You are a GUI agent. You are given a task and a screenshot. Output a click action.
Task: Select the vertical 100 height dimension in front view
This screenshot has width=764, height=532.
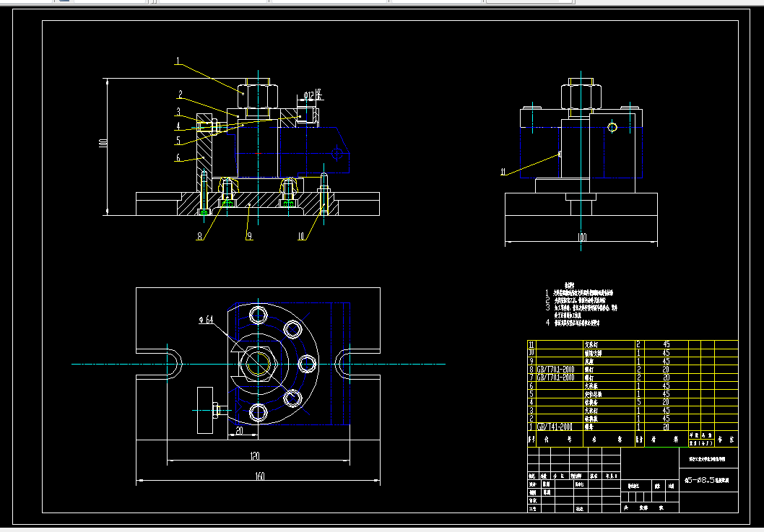point(103,143)
